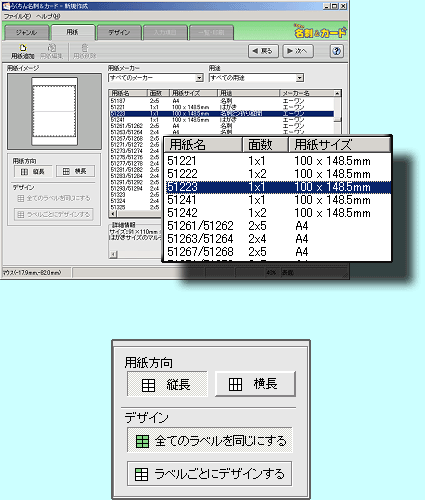This screenshot has width=425, height=500.
Task: Click the paper list vertical scrollbar
Action: (337, 111)
